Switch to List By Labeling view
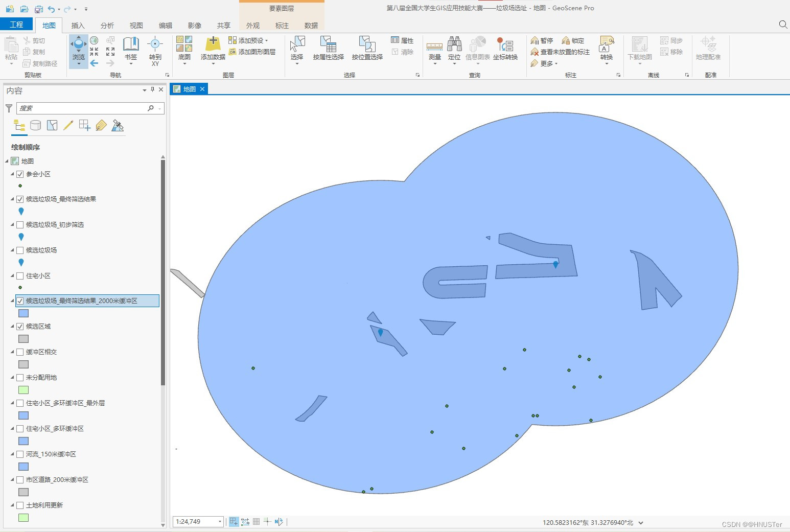This screenshot has height=532, width=790. click(x=101, y=125)
